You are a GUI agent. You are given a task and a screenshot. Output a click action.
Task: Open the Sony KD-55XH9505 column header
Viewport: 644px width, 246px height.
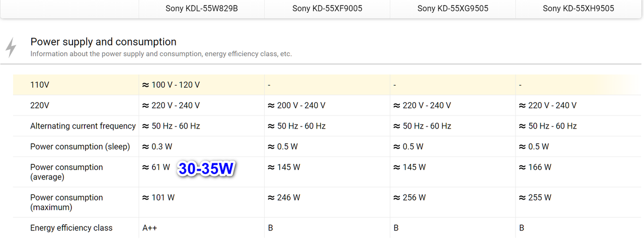(x=579, y=9)
